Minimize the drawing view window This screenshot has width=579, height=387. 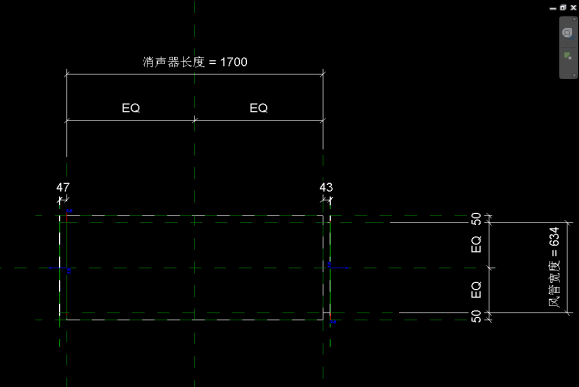click(553, 8)
